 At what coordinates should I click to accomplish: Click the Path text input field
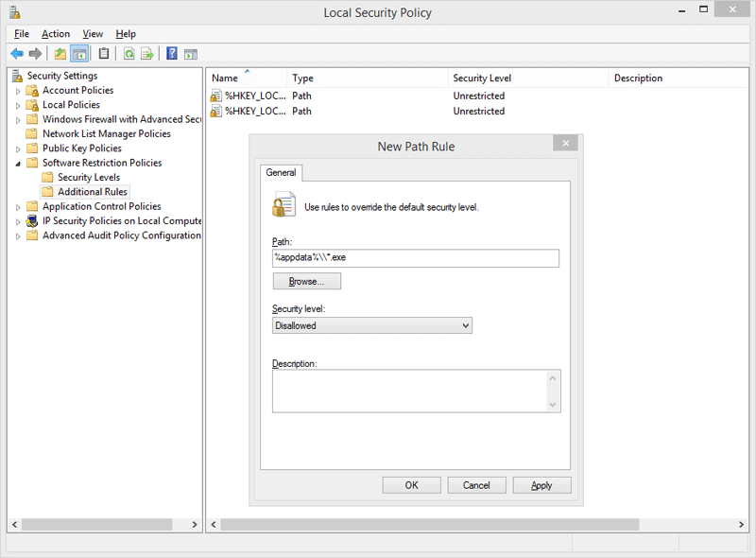click(416, 258)
